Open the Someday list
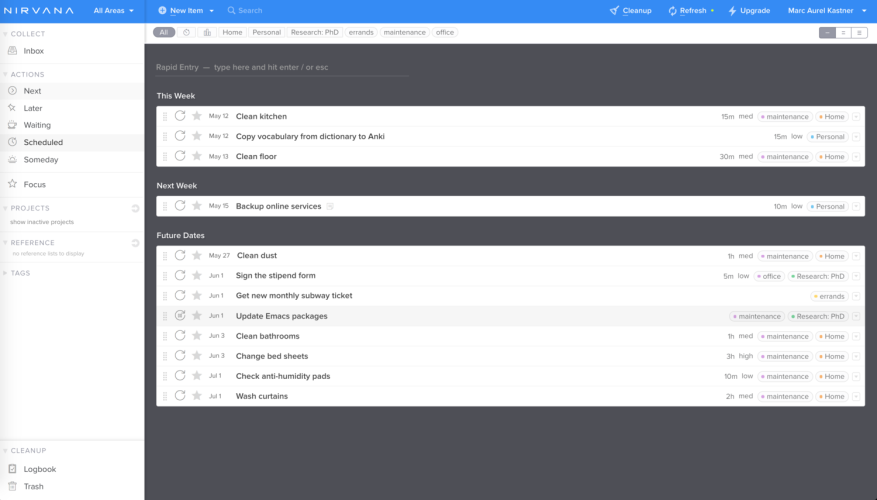 coord(40,160)
